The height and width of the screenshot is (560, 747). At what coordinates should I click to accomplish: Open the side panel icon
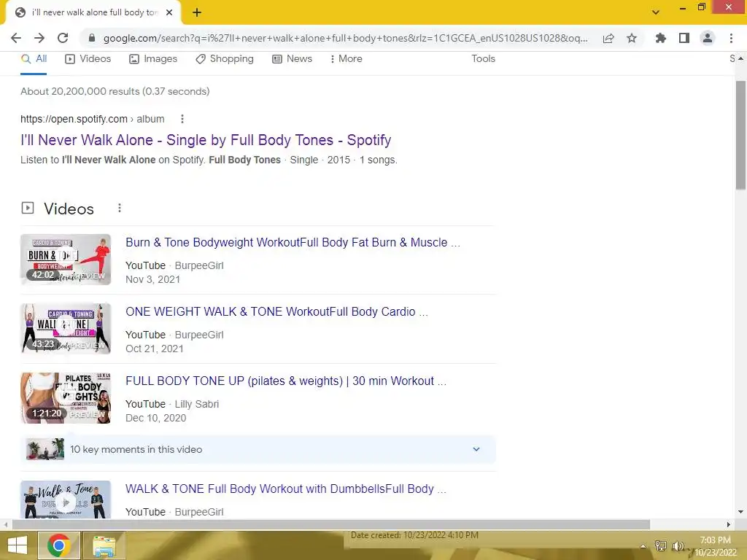[684, 38]
